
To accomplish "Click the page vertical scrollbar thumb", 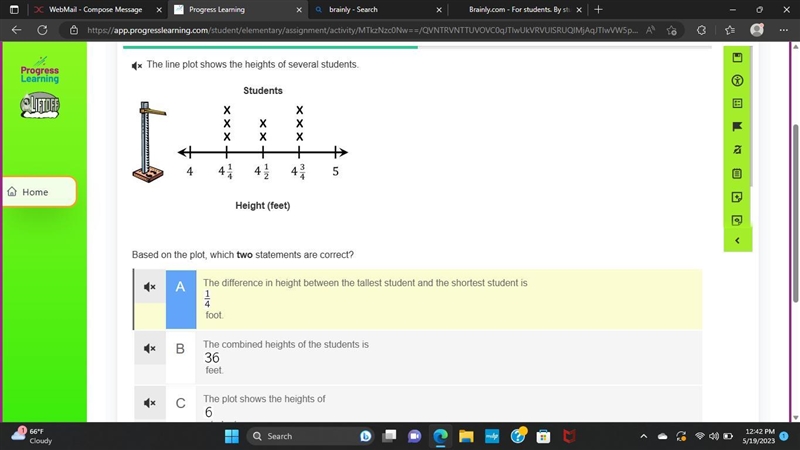I will pos(795,213).
